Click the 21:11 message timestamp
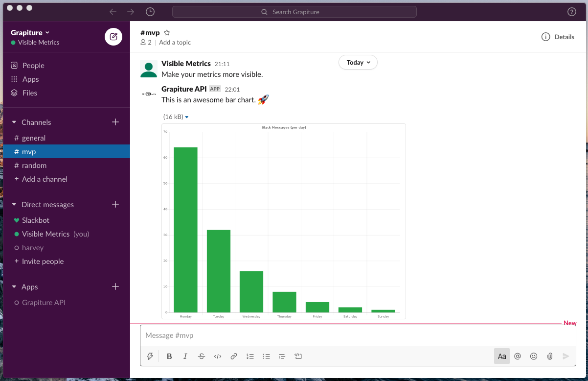Image resolution: width=588 pixels, height=381 pixels. 222,64
